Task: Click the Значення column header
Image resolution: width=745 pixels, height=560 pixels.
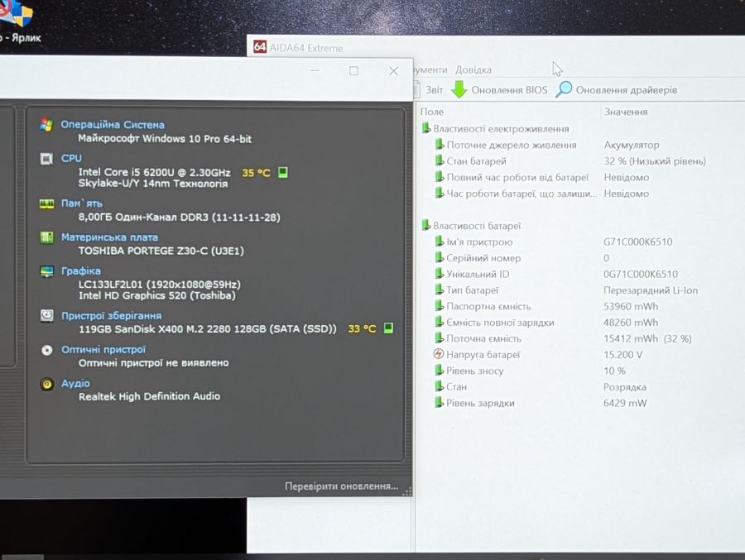Action: coord(625,112)
